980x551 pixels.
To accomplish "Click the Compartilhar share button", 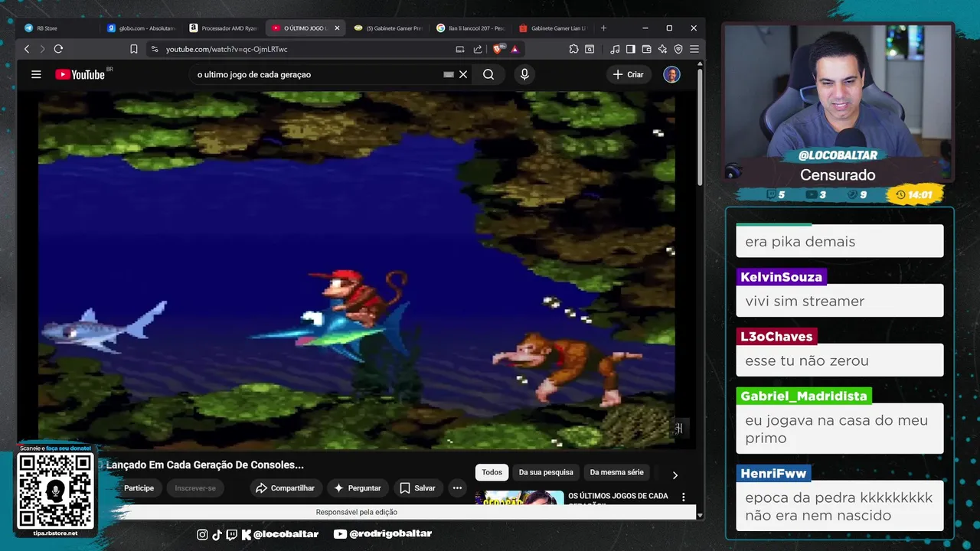I will click(x=285, y=488).
